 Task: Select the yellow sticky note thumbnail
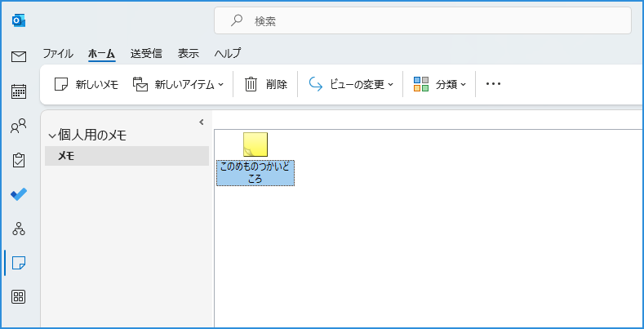255,144
